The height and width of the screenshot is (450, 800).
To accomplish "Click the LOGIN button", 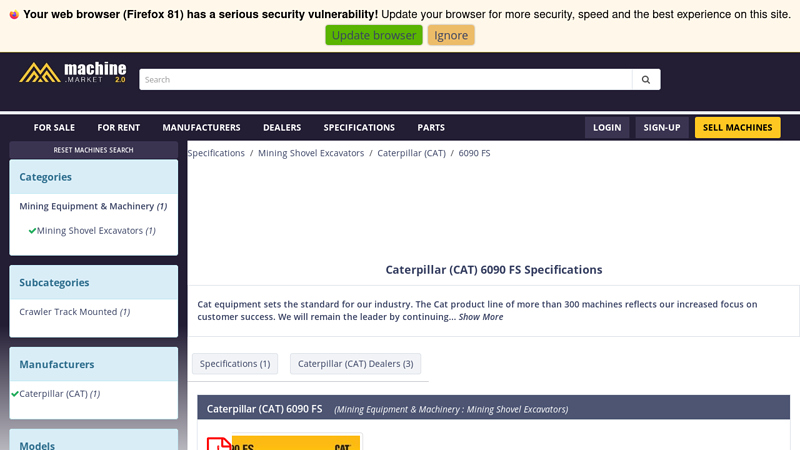I will 607,128.
